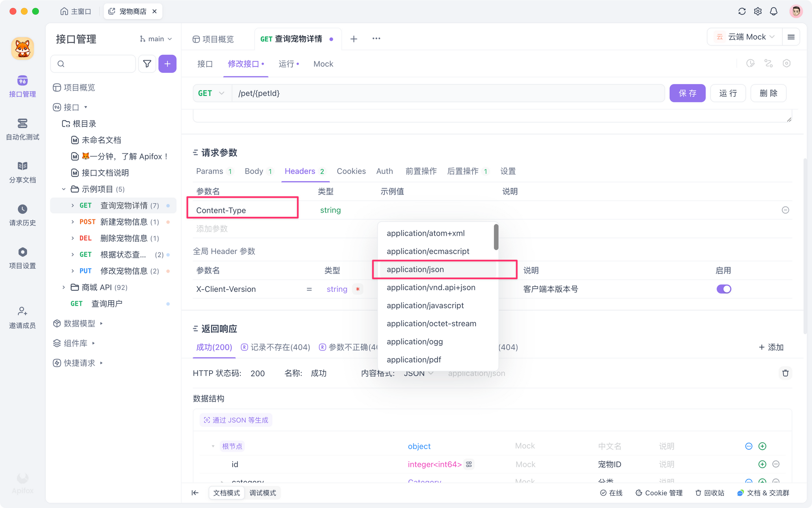
Task: Add sibling field after id row
Action: click(762, 464)
